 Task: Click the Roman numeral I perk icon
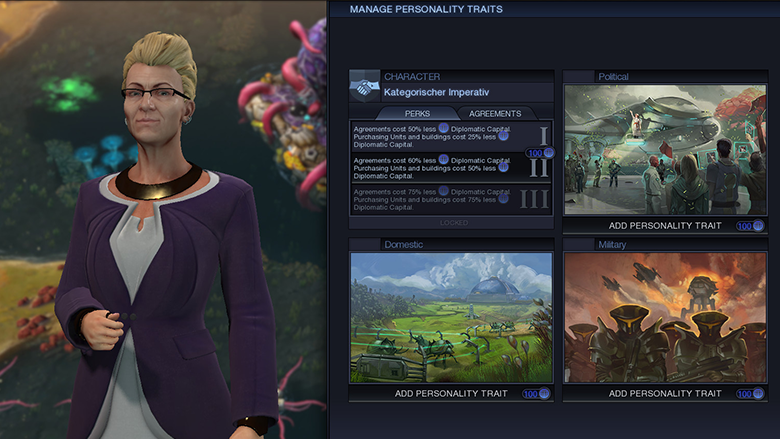point(543,136)
